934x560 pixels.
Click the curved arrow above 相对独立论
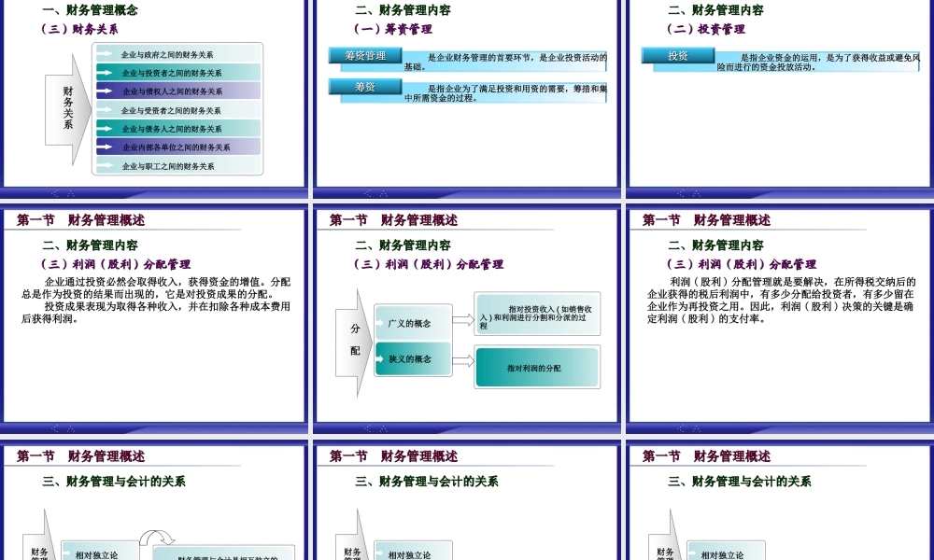[x=156, y=539]
